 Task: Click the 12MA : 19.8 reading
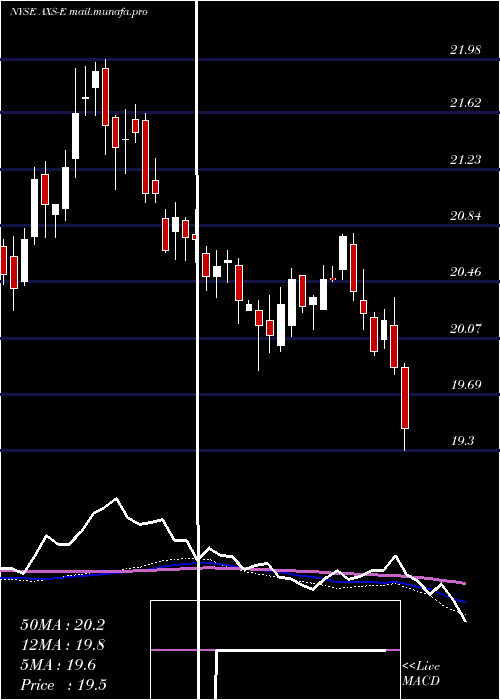(x=62, y=645)
